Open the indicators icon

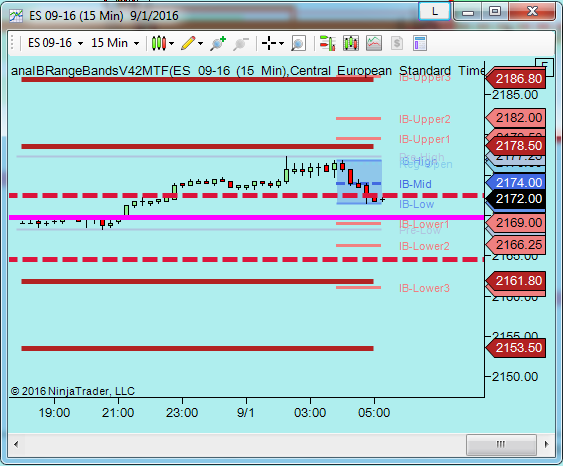click(x=374, y=43)
